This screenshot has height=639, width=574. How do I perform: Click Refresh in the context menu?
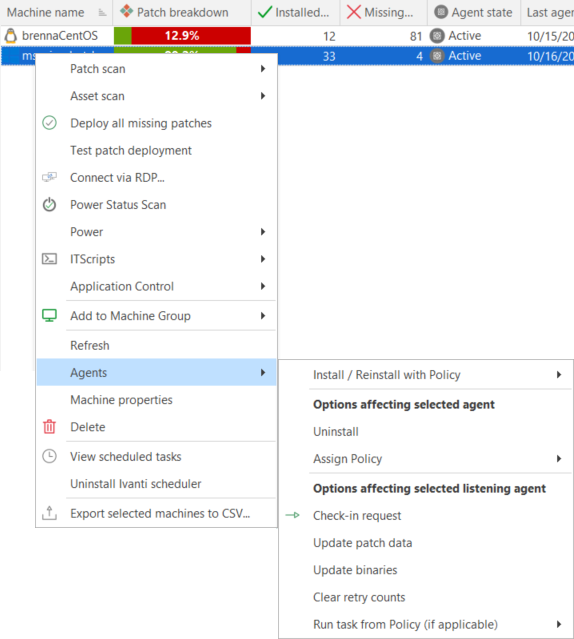pyautogui.click(x=156, y=345)
